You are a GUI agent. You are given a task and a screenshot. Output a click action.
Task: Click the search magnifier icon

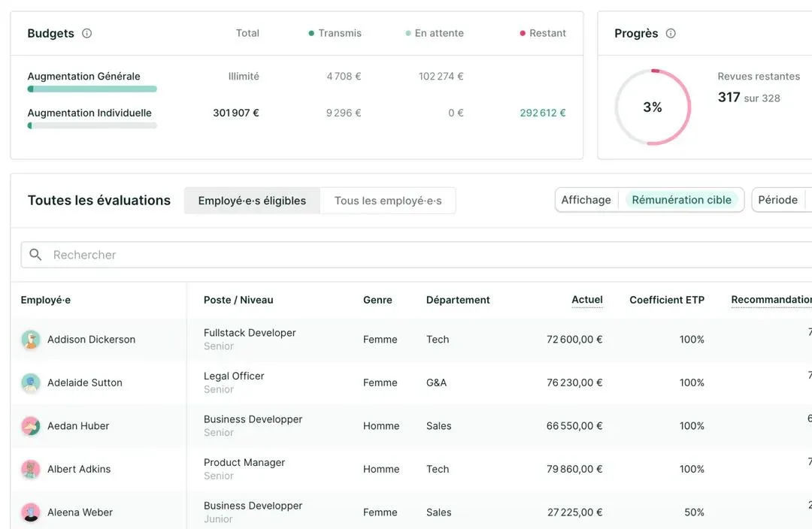pos(35,254)
